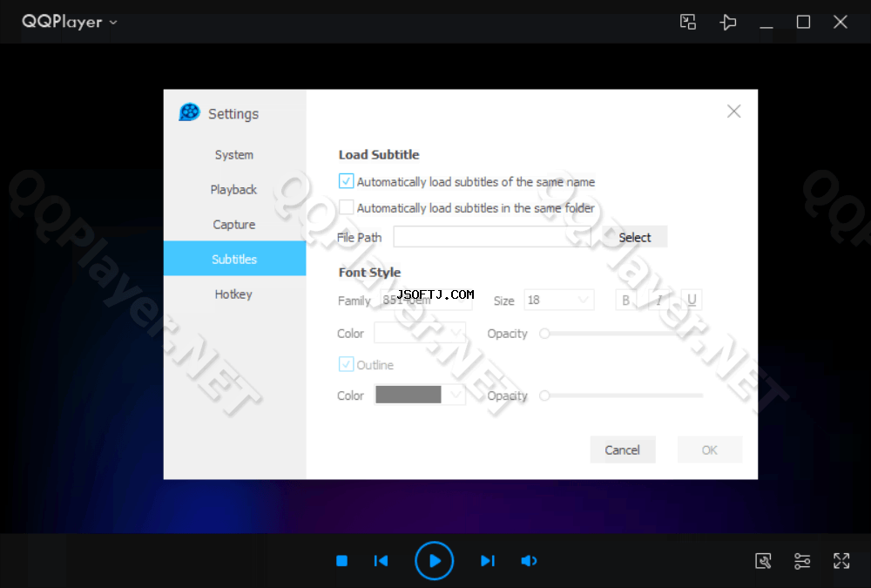871x588 pixels.
Task: Adjust the font Opacity slider
Action: click(x=621, y=334)
